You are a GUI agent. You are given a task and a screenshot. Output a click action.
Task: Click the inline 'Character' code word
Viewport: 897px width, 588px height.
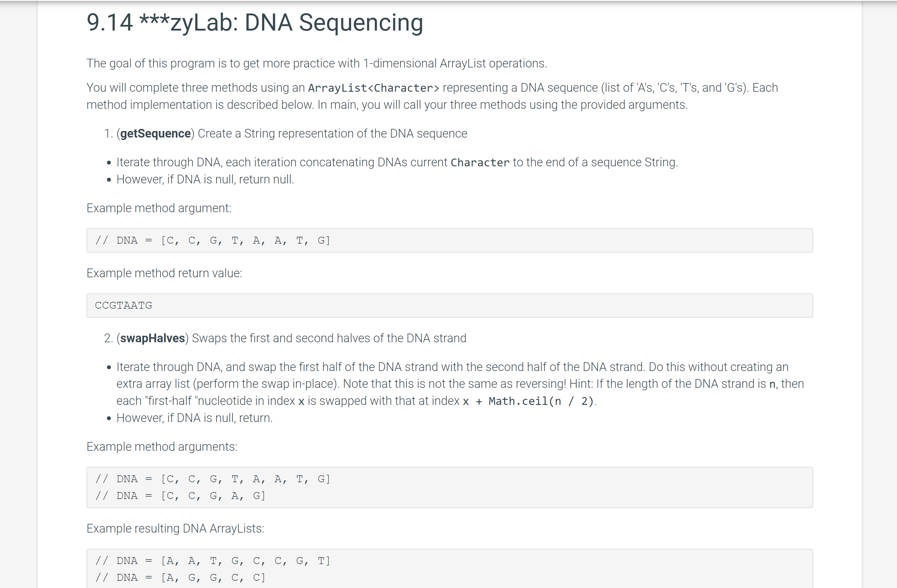pyautogui.click(x=480, y=162)
